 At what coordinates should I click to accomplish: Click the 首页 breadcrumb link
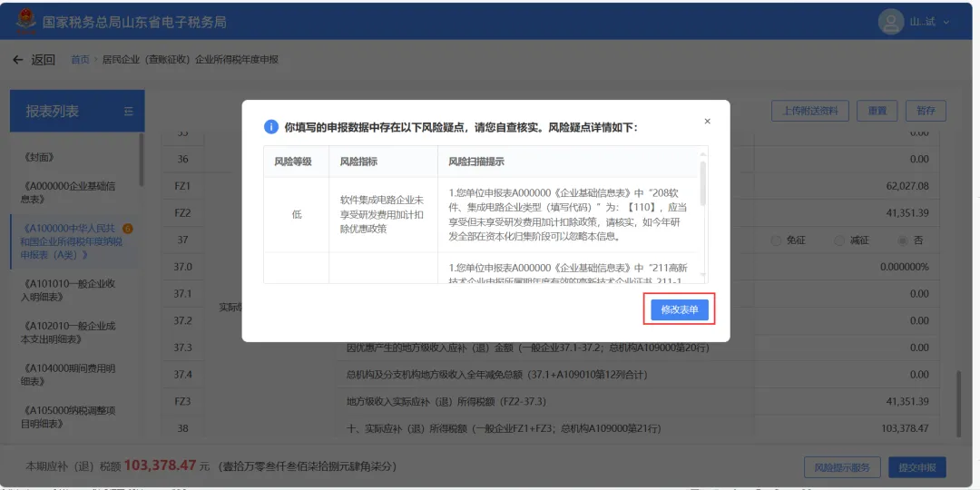pos(80,60)
